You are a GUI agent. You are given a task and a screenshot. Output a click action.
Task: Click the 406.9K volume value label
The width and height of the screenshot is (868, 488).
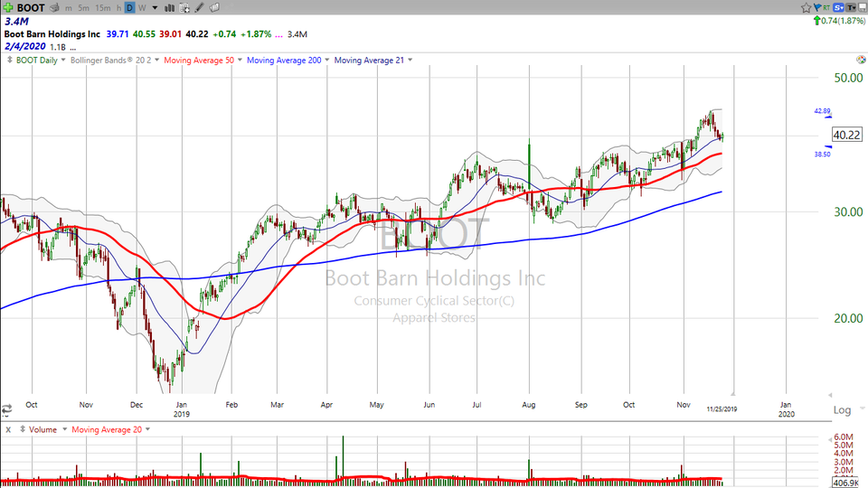846,483
